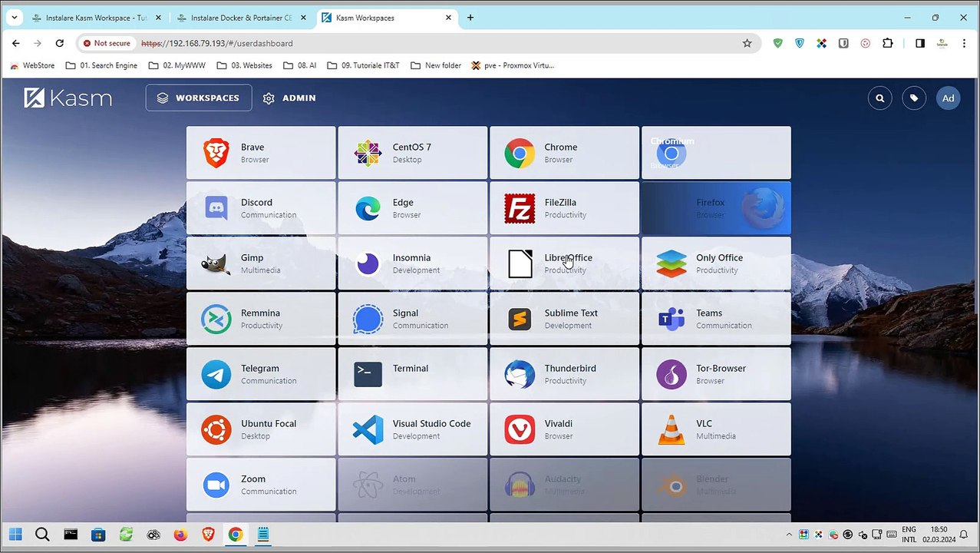
Task: Launch the Insomnia development workspace
Action: coord(413,263)
